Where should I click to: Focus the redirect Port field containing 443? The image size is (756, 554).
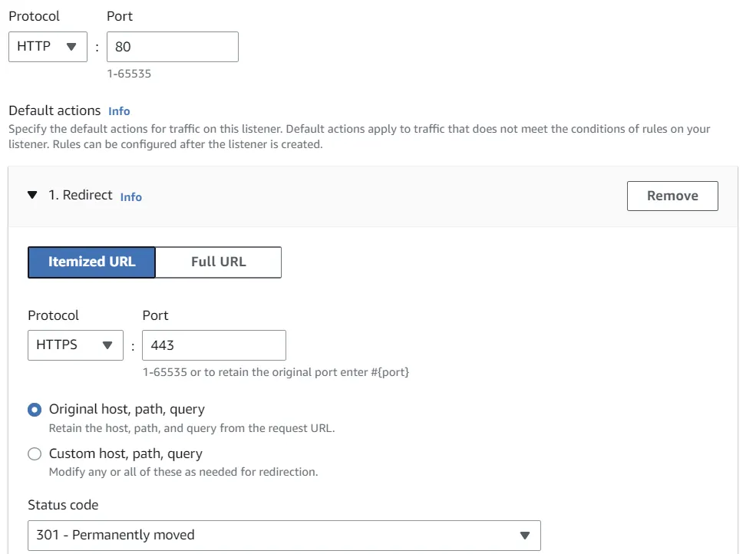point(213,345)
